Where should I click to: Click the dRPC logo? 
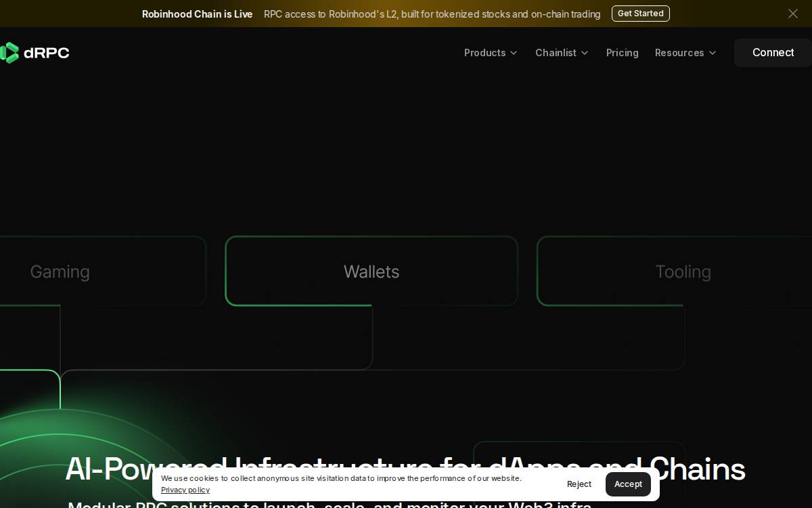coord(35,53)
